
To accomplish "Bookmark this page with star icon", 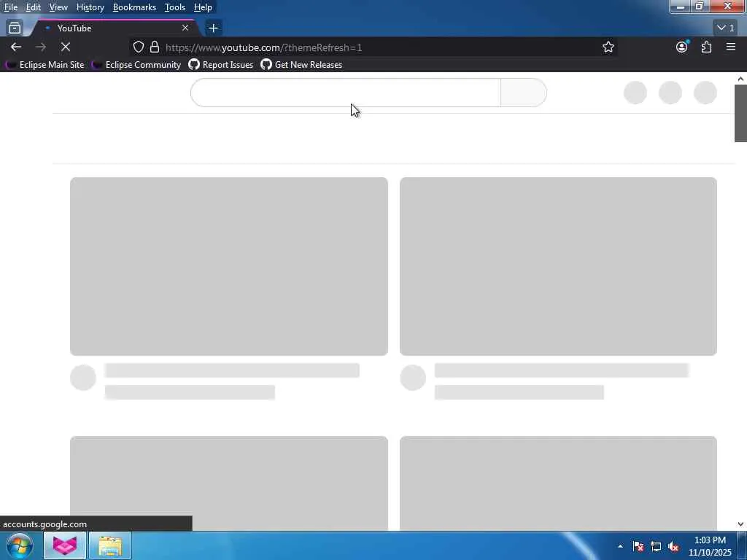I will tap(608, 47).
